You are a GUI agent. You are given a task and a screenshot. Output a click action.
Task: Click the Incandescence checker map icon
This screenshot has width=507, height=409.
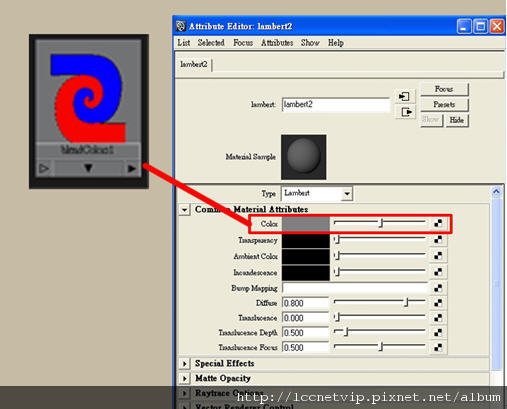438,272
